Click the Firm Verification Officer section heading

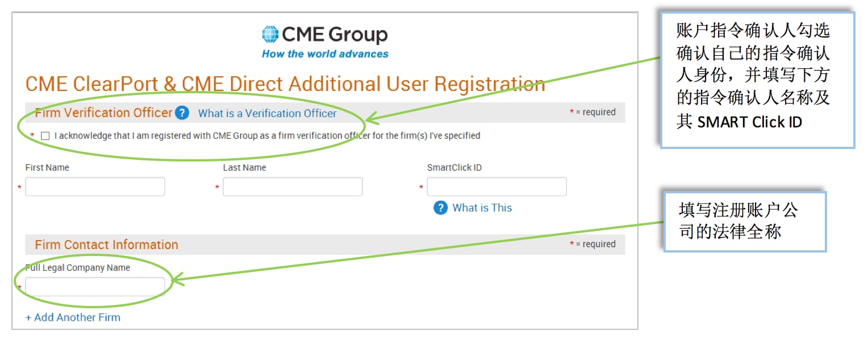[103, 113]
